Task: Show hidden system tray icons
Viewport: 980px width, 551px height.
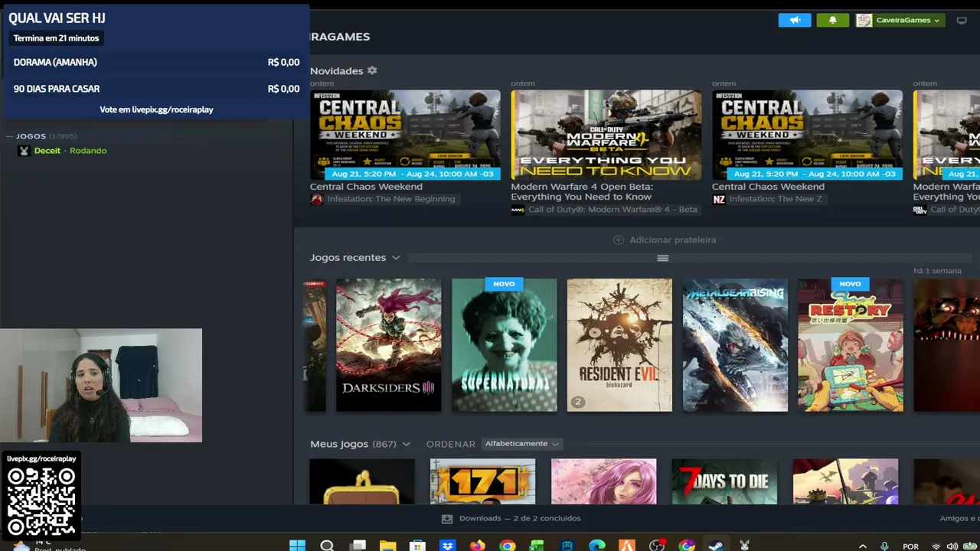Action: [x=863, y=546]
